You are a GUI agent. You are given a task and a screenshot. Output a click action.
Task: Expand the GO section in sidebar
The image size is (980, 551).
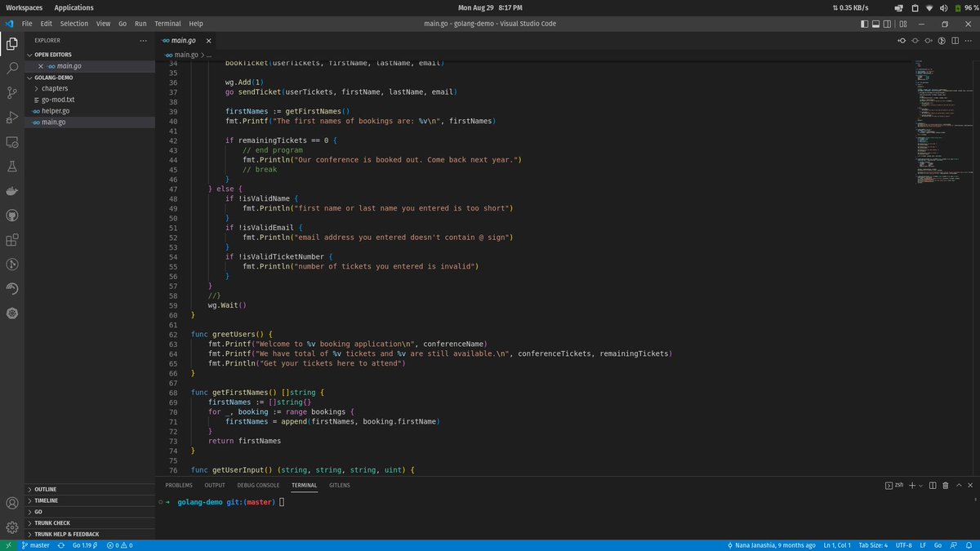90,511
